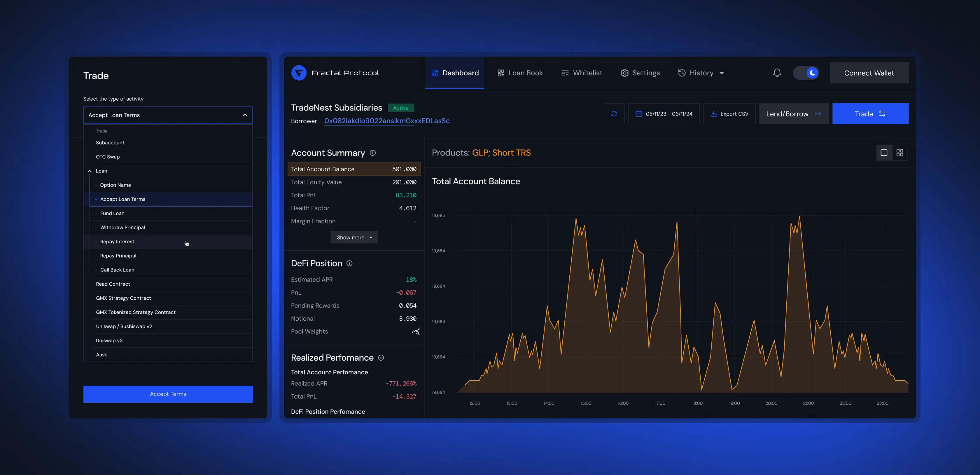Viewport: 980px width, 475px height.
Task: Click the Dashboard tab icon
Action: [x=435, y=73]
